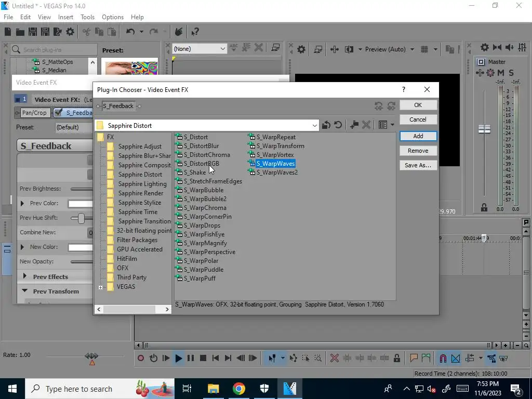Toggle Mute M on Master bus
This screenshot has width=532, height=399.
pos(501,73)
